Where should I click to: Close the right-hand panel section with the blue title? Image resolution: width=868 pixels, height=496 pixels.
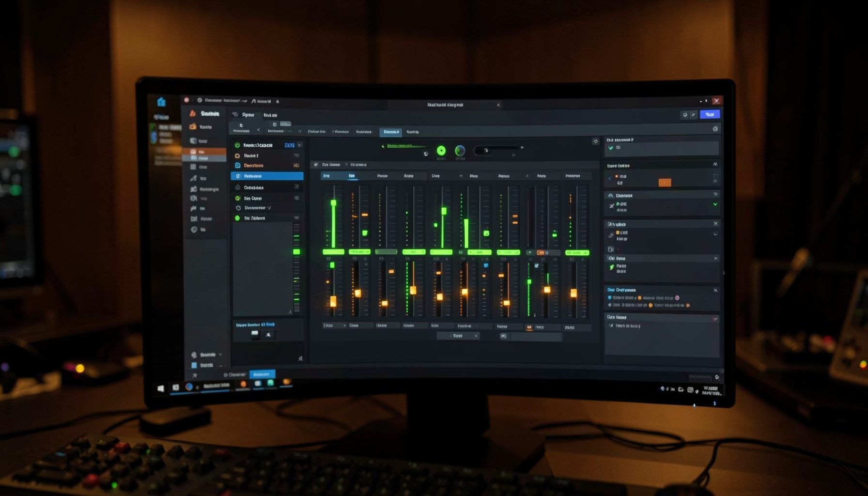click(715, 290)
